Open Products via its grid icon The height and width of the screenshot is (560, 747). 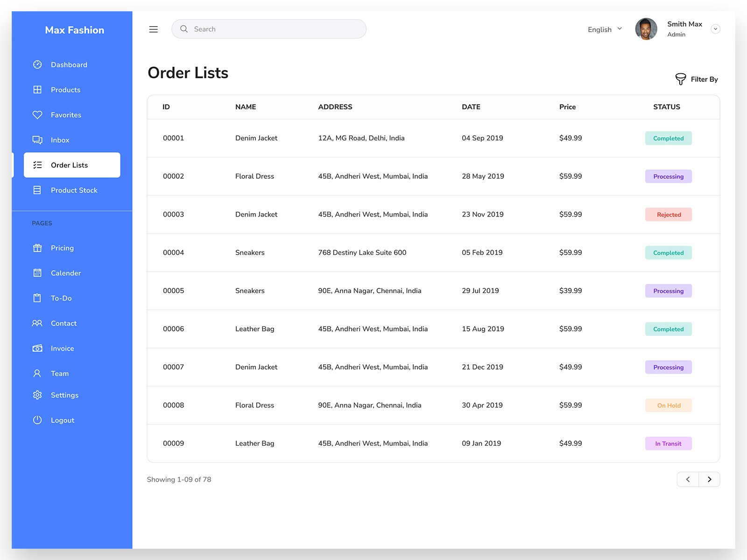click(x=37, y=90)
